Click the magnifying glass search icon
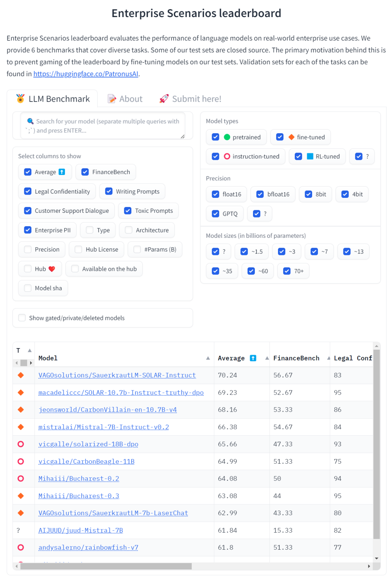Viewport: 392px width, 578px height. click(30, 121)
